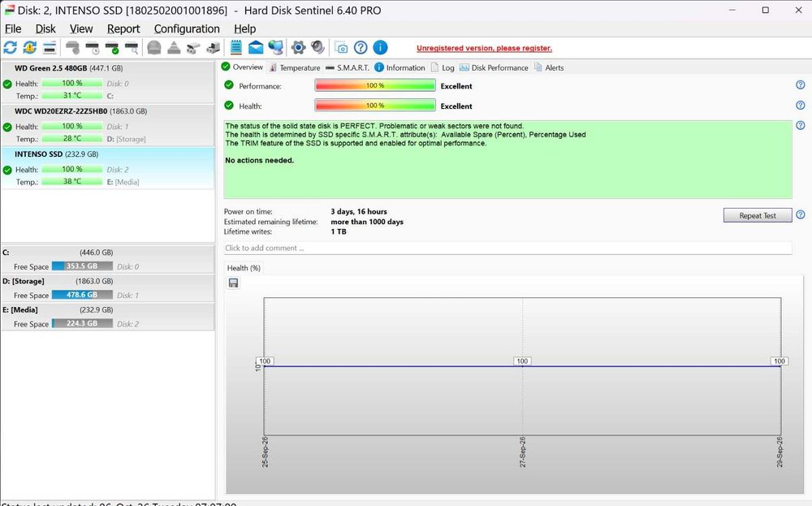The width and height of the screenshot is (812, 506).
Task: Click help icon beside Repeat Test button
Action: click(x=800, y=214)
